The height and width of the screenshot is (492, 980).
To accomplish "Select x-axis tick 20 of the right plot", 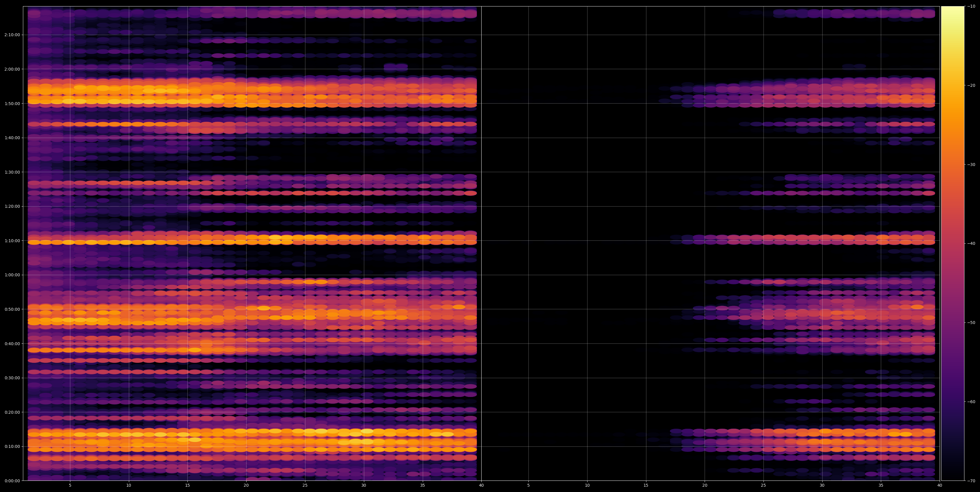I will [x=705, y=486].
